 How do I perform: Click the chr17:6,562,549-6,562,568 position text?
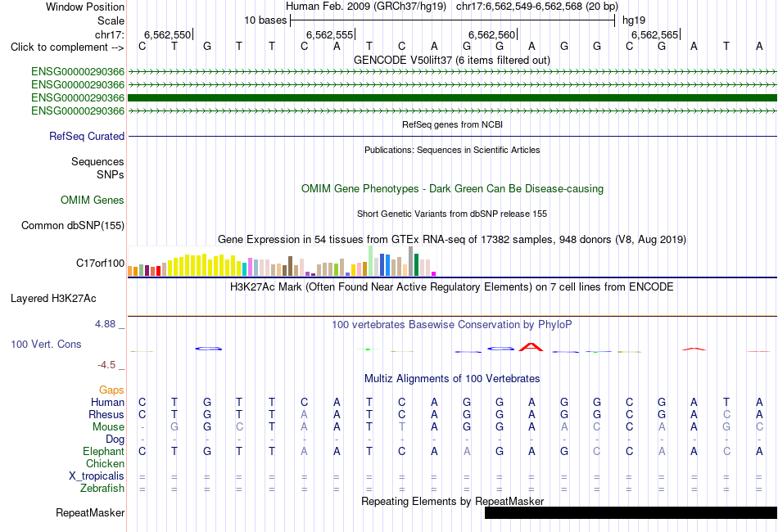[537, 7]
